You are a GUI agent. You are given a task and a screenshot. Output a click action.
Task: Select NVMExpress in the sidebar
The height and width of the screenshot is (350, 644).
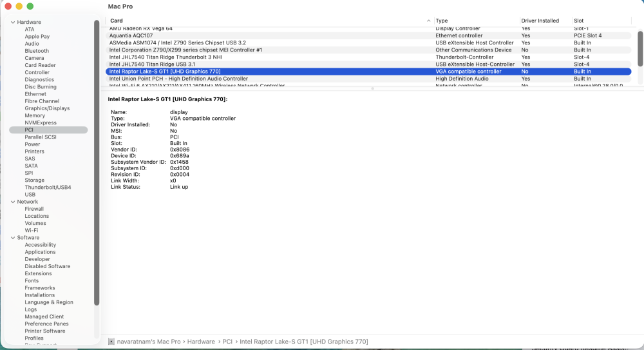click(x=41, y=123)
